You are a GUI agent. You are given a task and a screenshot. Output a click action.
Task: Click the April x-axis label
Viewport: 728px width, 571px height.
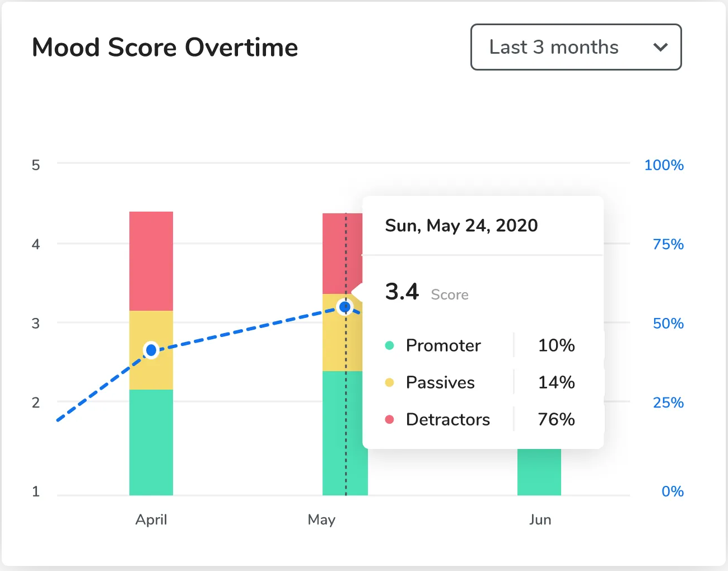pos(151,519)
